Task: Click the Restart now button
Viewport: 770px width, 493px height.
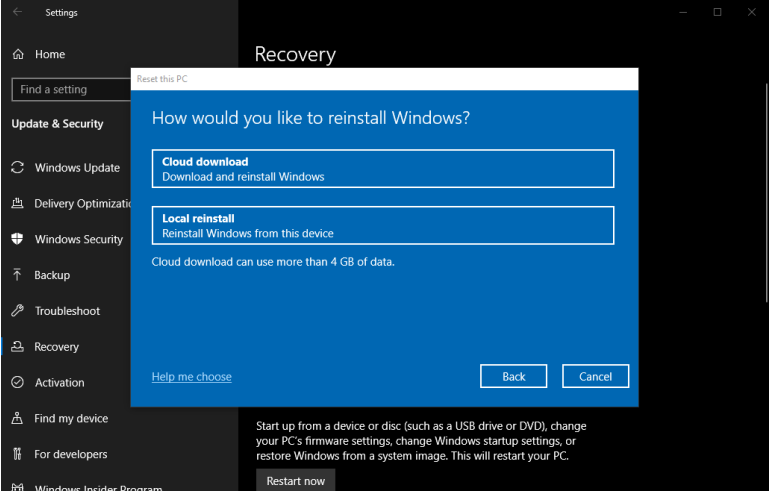Action: click(296, 481)
